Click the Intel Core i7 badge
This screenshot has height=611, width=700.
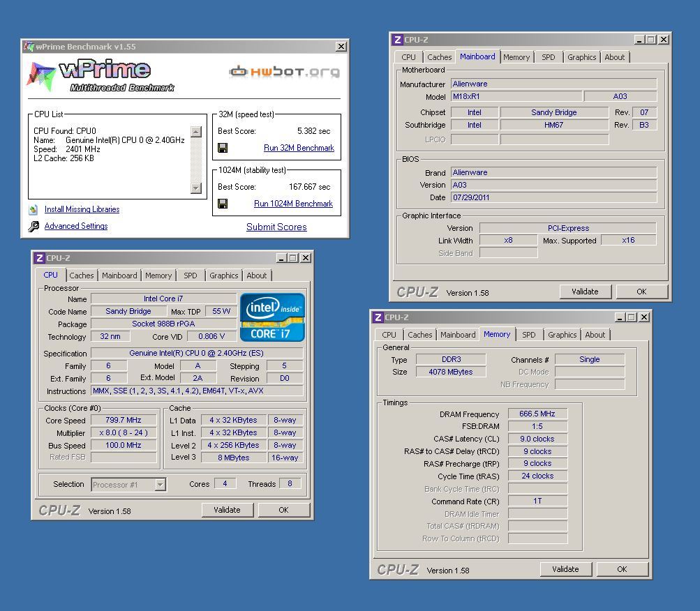[272, 317]
